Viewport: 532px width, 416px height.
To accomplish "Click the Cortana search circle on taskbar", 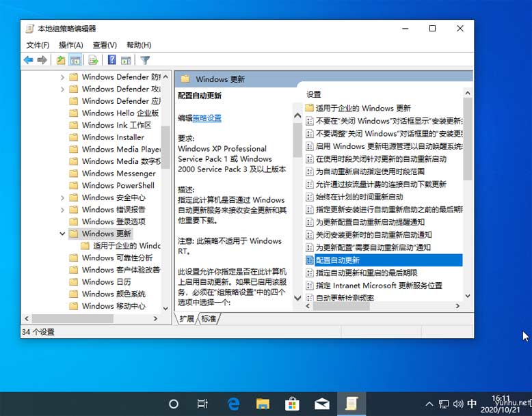I will coord(174,404).
